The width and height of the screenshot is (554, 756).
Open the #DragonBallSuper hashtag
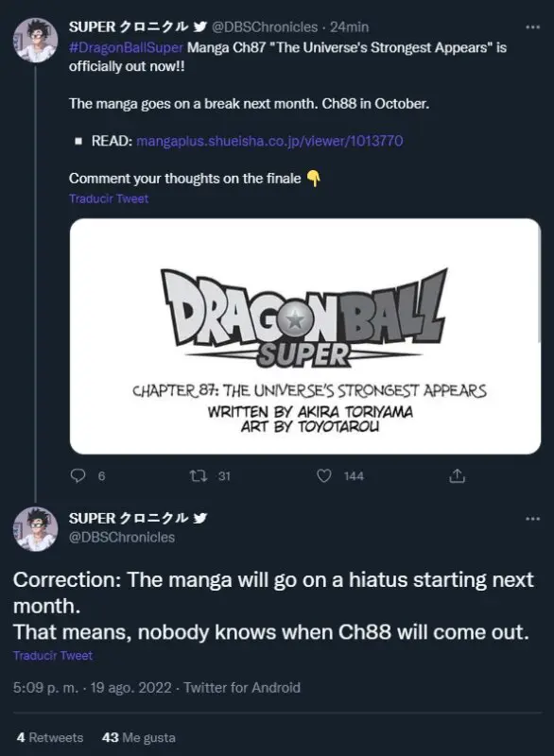[126, 47]
